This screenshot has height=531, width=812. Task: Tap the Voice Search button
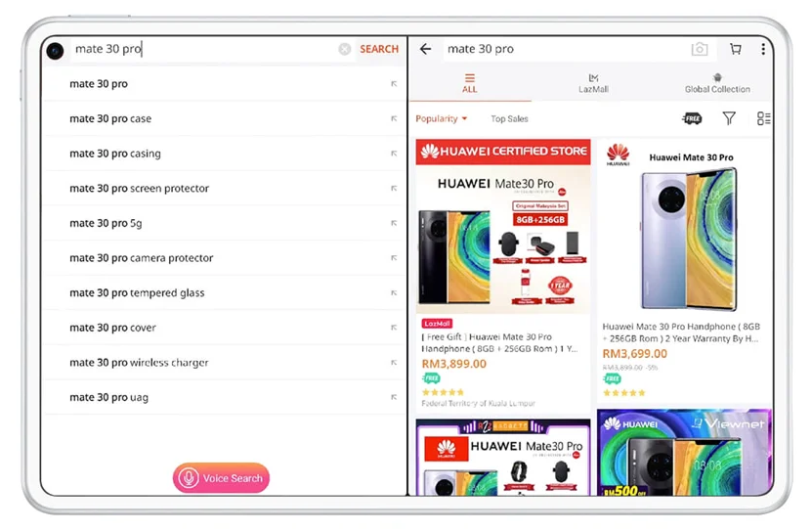coord(221,477)
